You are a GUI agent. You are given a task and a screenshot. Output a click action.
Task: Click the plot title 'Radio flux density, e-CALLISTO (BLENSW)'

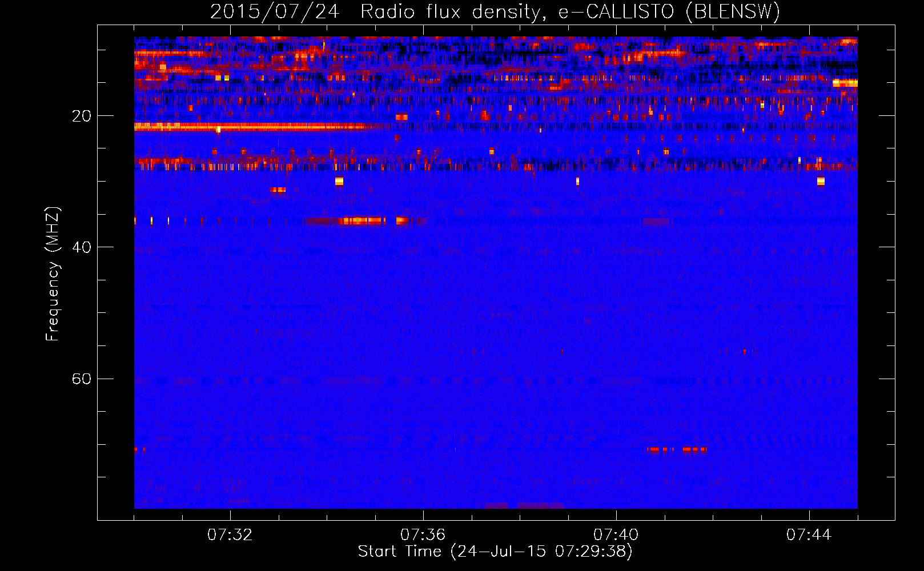570,12
